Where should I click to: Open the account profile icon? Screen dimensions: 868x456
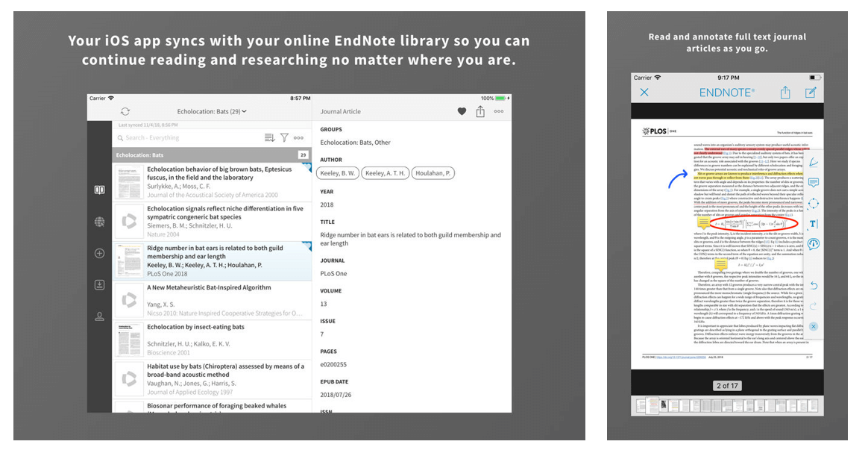[99, 316]
